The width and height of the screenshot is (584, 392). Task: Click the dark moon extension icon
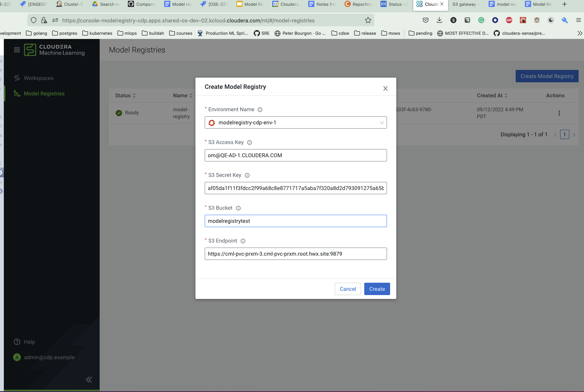coord(551,20)
